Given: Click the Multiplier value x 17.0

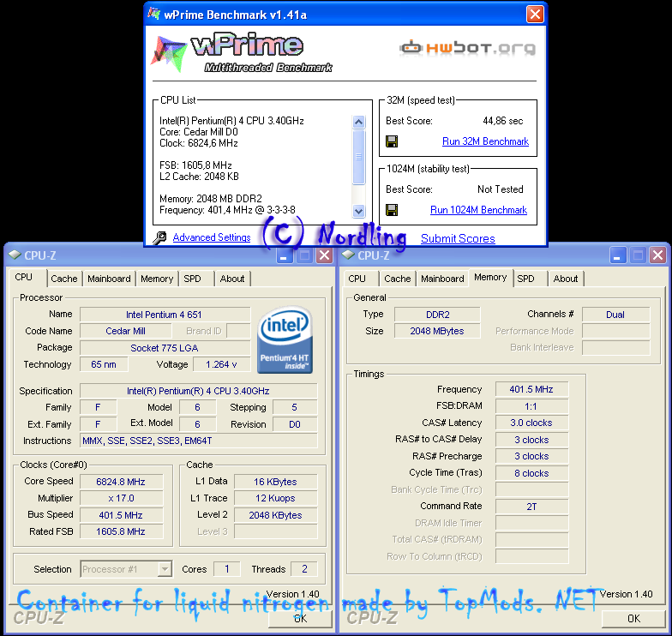Looking at the screenshot, I should click(x=122, y=498).
